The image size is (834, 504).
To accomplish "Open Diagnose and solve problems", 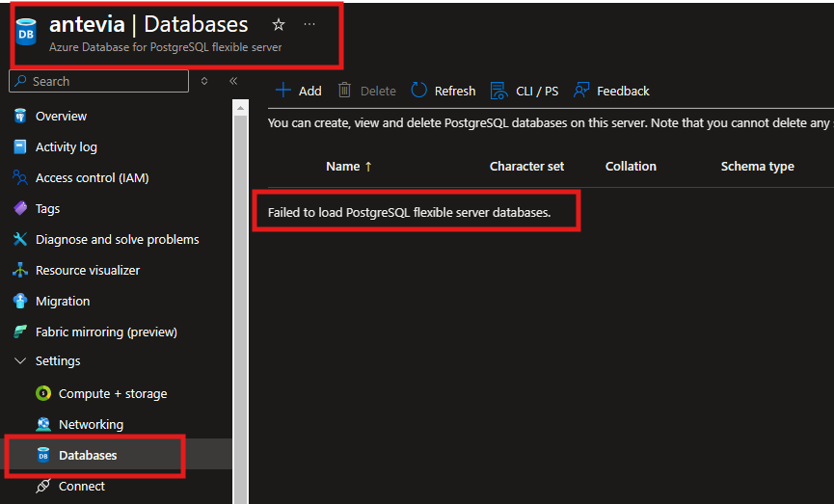I will 117,239.
